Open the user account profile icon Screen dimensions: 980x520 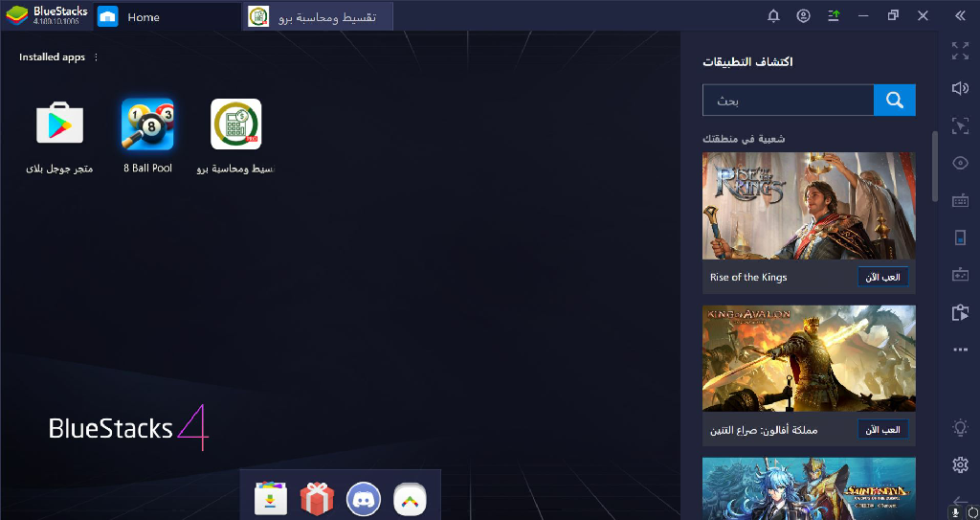[803, 16]
